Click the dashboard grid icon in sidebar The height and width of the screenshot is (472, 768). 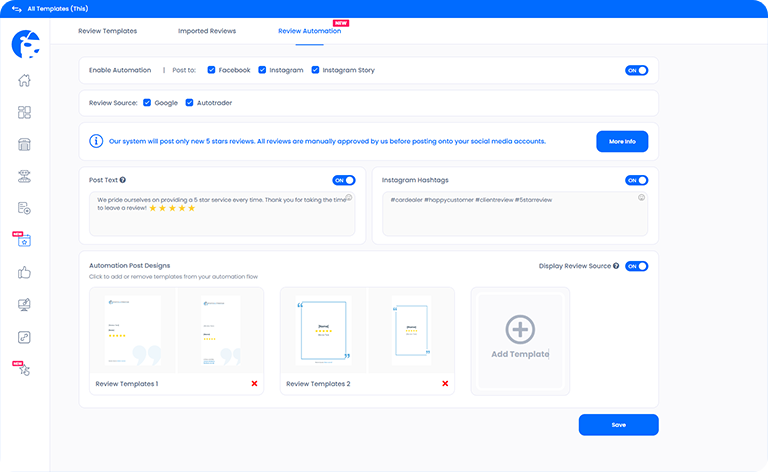pos(25,113)
